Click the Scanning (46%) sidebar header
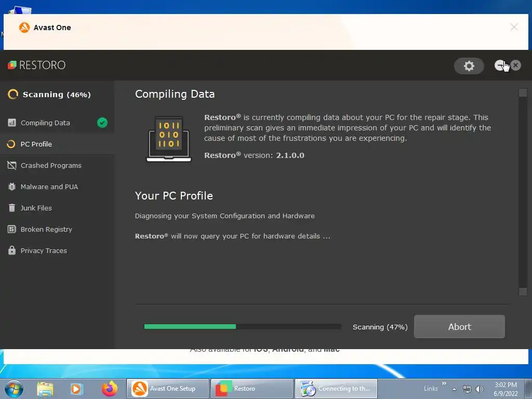532x399 pixels. pos(57,95)
